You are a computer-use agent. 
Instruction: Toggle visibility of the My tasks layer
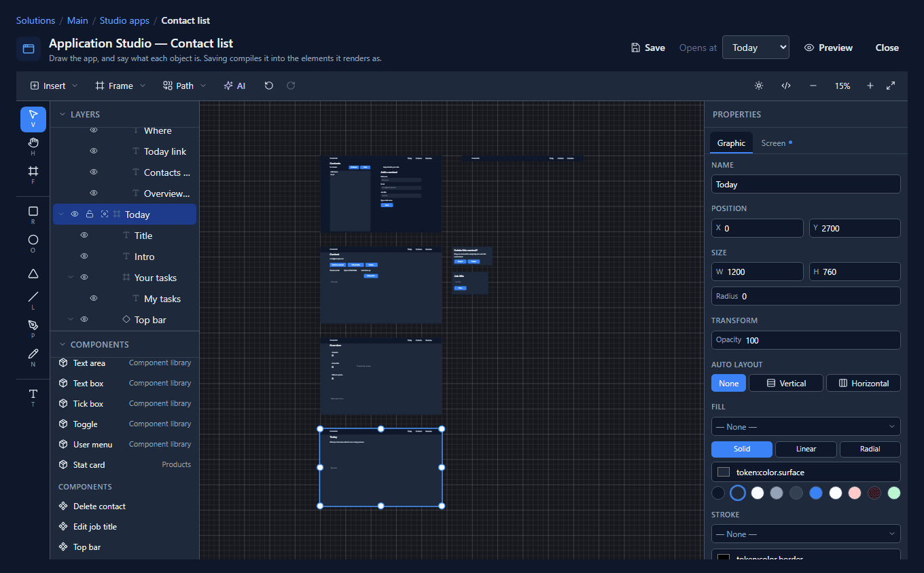pyautogui.click(x=94, y=299)
